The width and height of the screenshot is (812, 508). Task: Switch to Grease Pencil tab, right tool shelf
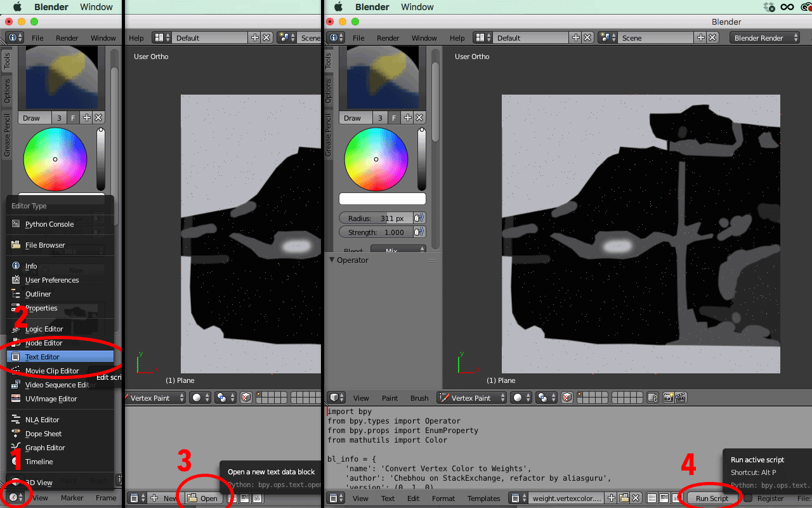point(328,135)
